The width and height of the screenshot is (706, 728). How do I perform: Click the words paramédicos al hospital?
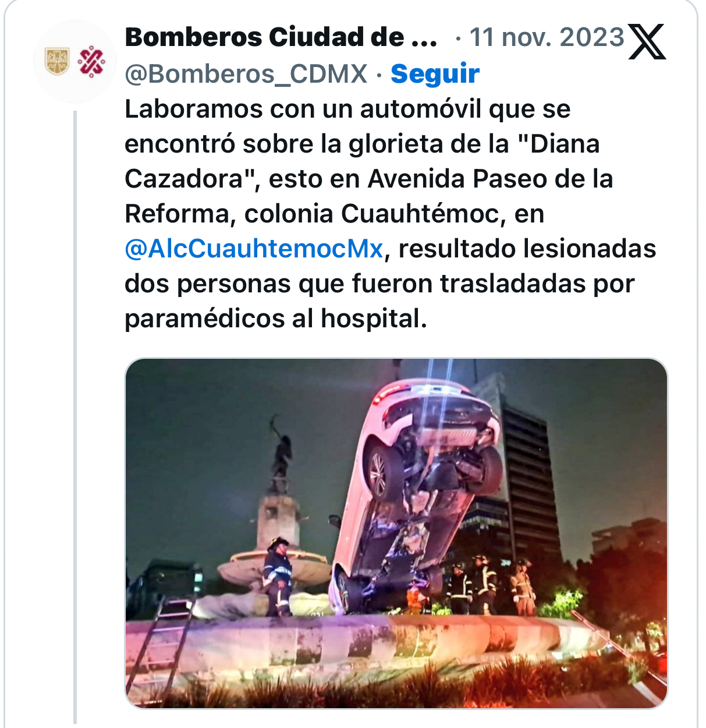pos(276,319)
